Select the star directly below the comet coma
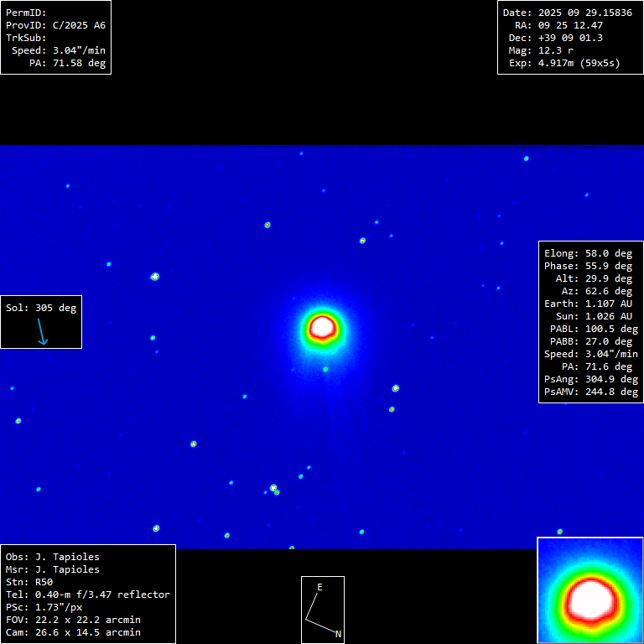Image resolution: width=644 pixels, height=644 pixels. [x=325, y=369]
